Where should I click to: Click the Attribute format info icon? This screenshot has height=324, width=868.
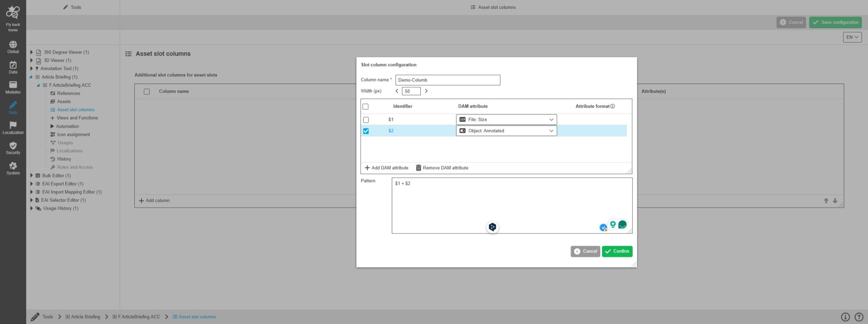612,106
